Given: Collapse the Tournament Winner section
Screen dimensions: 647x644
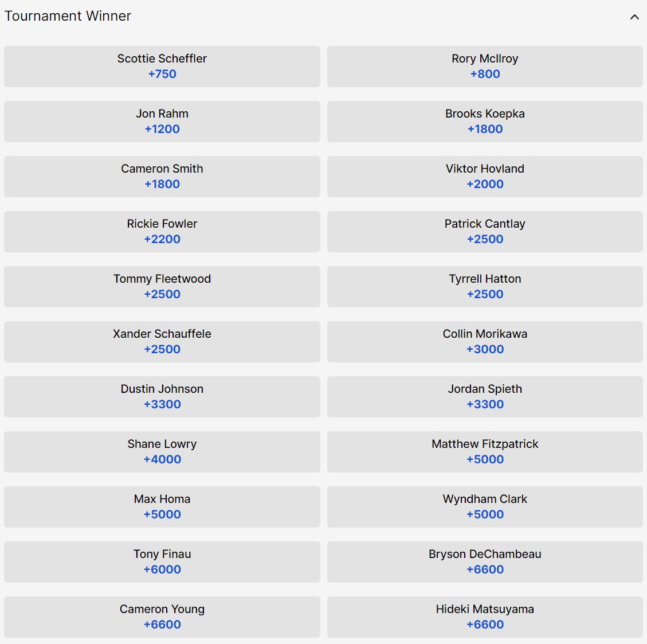Looking at the screenshot, I should 634,17.
